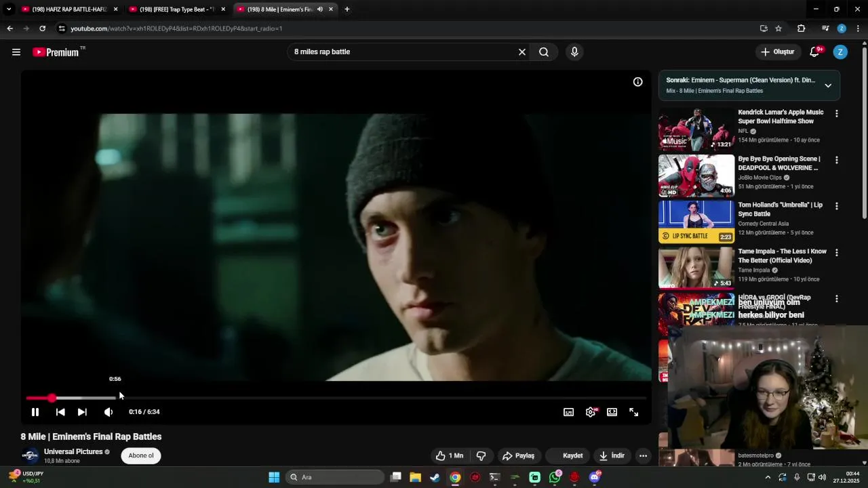This screenshot has width=868, height=488.
Task: Open options for Tom Holland Umbrella video
Action: pyautogui.click(x=837, y=206)
